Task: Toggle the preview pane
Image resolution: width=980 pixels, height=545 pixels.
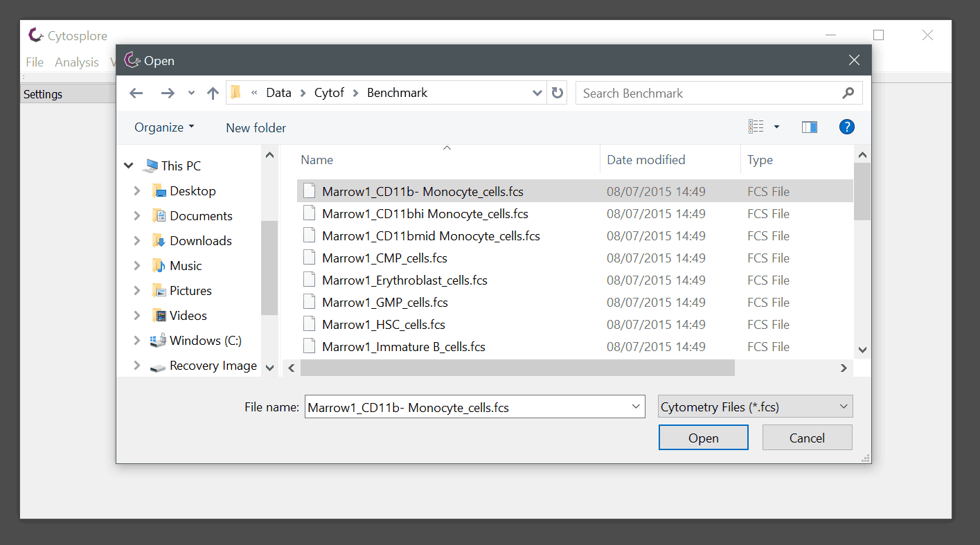Action: coord(810,127)
